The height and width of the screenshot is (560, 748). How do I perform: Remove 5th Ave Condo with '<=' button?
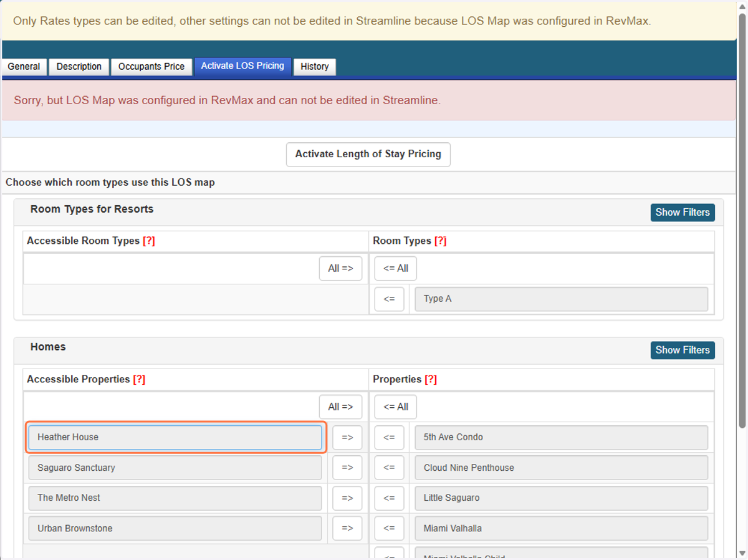[390, 437]
